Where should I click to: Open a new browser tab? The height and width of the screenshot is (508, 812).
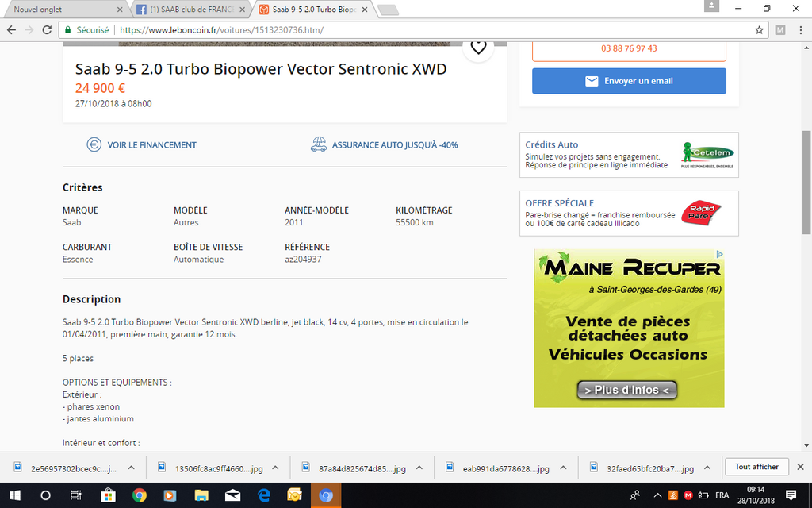[388, 10]
